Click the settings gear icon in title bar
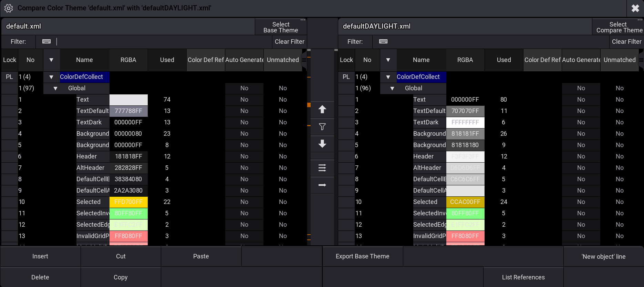644x287 pixels. pos(9,8)
